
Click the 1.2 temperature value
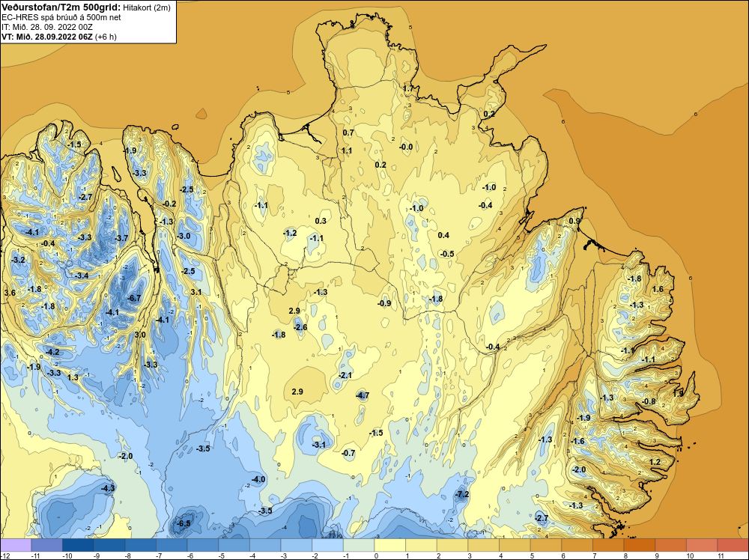click(655, 462)
